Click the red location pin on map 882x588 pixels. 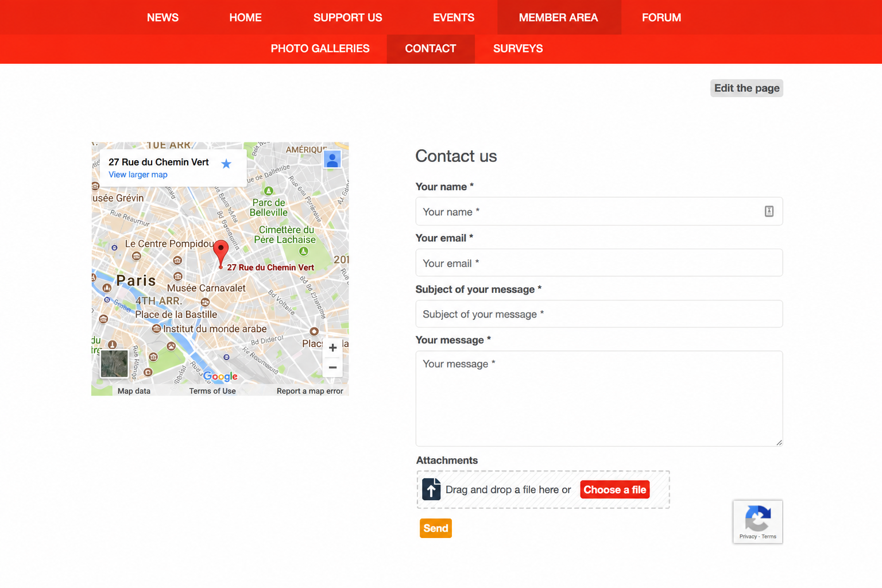coord(220,253)
